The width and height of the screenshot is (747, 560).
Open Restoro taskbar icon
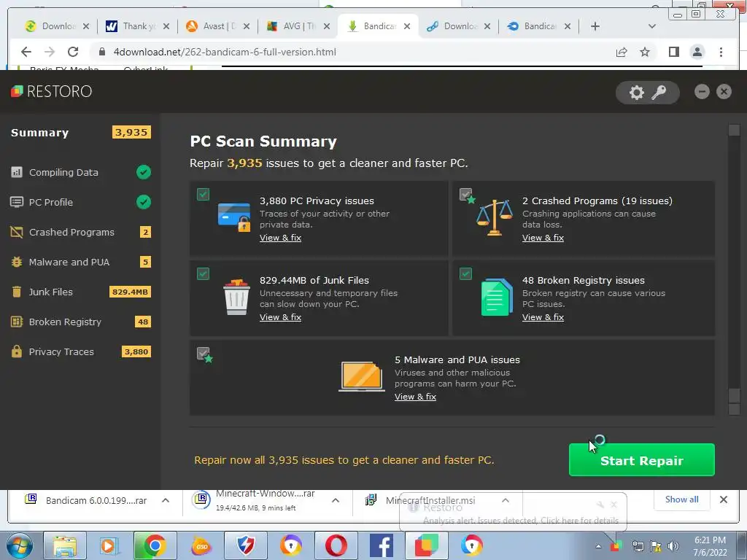click(426, 545)
